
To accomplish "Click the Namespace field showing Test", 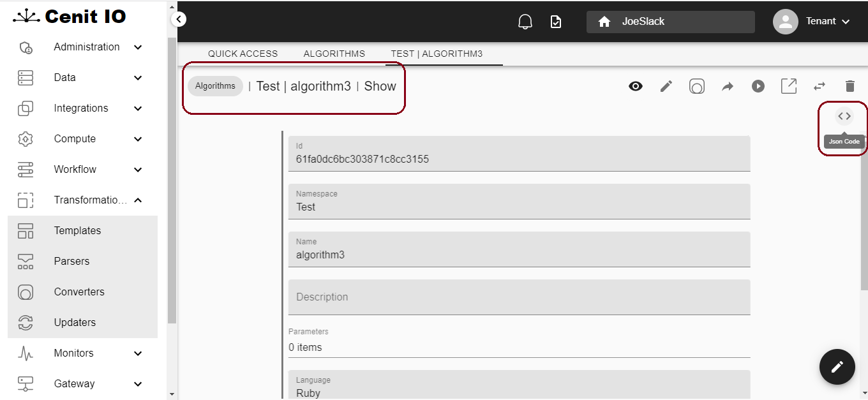I will pos(519,202).
